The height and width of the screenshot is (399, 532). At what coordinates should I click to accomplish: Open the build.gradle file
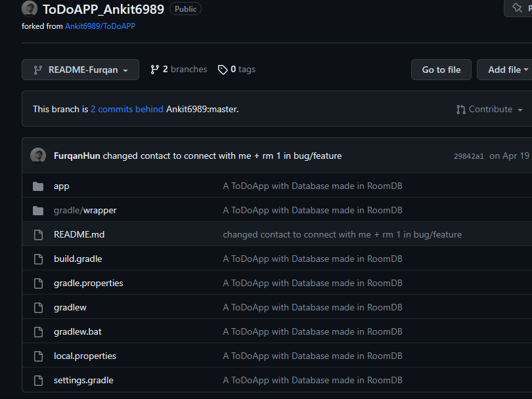point(78,259)
